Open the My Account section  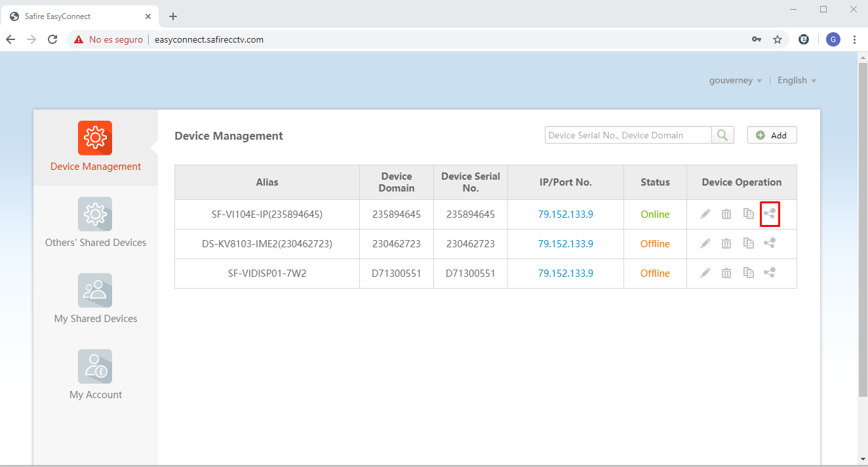[x=95, y=366]
